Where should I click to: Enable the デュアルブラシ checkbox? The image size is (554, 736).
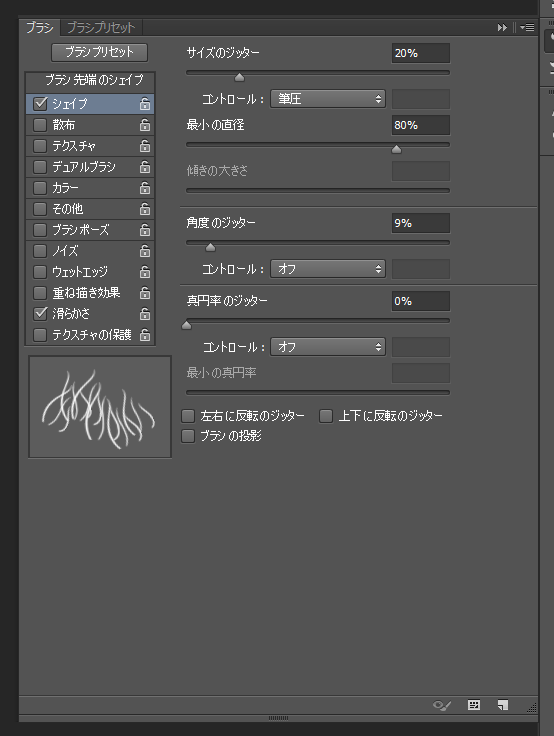tap(40, 167)
